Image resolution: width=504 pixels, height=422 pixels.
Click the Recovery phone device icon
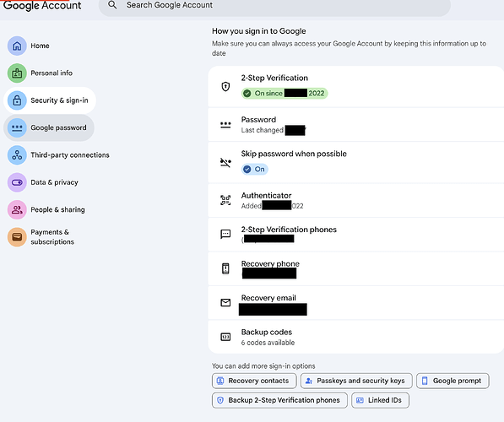225,268
